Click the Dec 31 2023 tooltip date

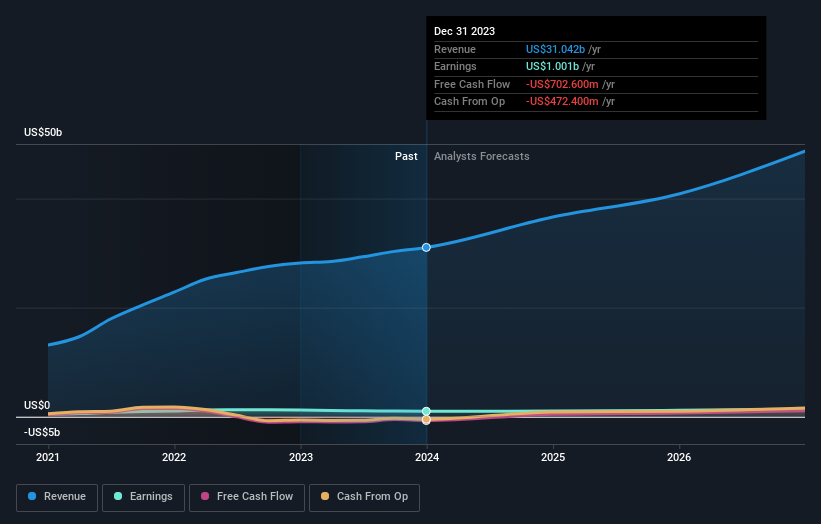464,31
